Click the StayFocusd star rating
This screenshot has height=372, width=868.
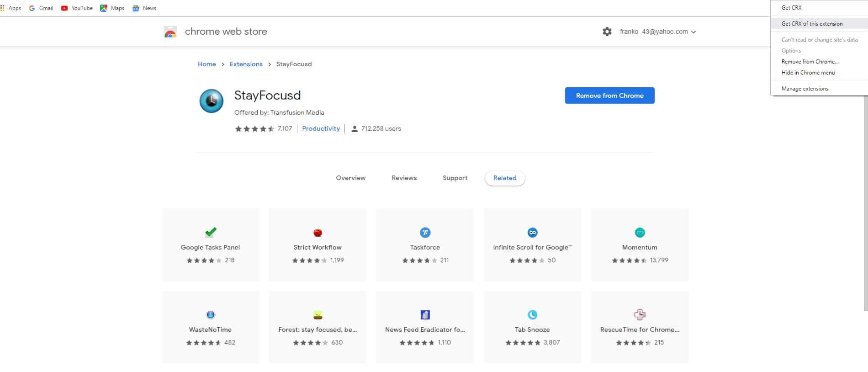254,129
